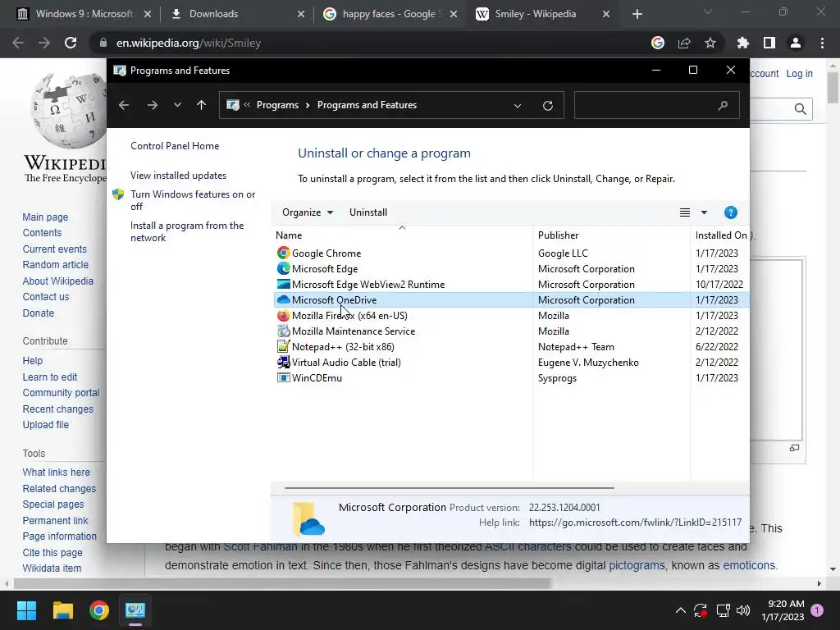Refresh the Programs and Features list
The height and width of the screenshot is (630, 840).
pyautogui.click(x=547, y=106)
